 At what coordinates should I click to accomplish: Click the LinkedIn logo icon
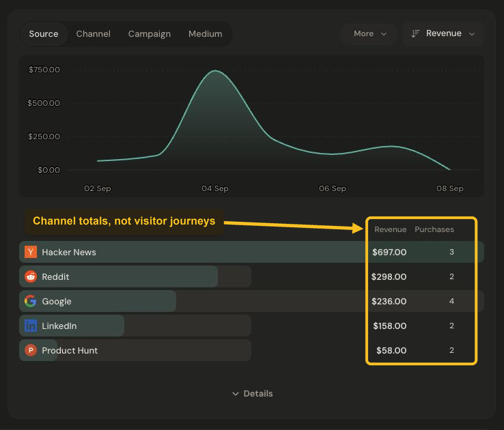[x=31, y=326]
